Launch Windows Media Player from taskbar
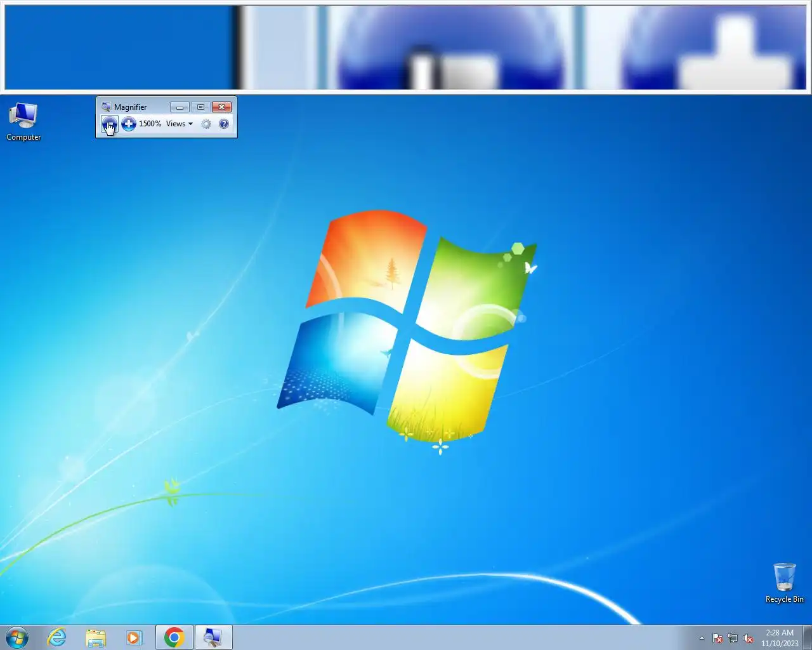812x650 pixels. pos(134,637)
